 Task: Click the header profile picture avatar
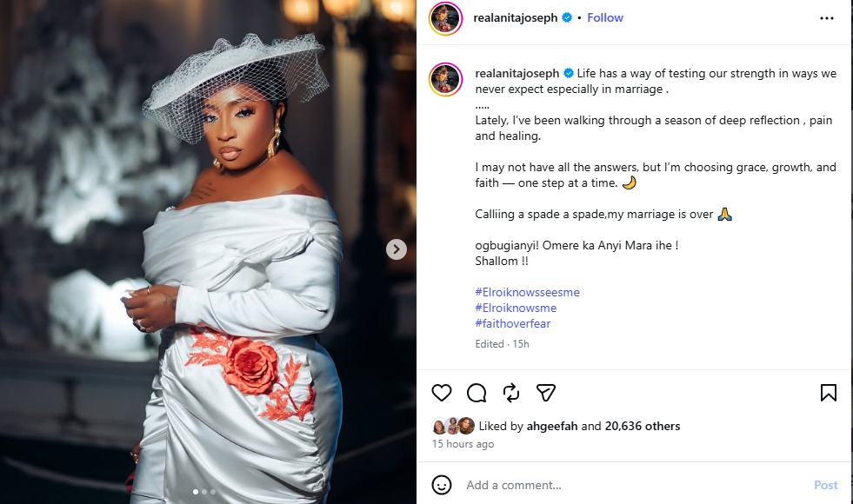pyautogui.click(x=445, y=18)
